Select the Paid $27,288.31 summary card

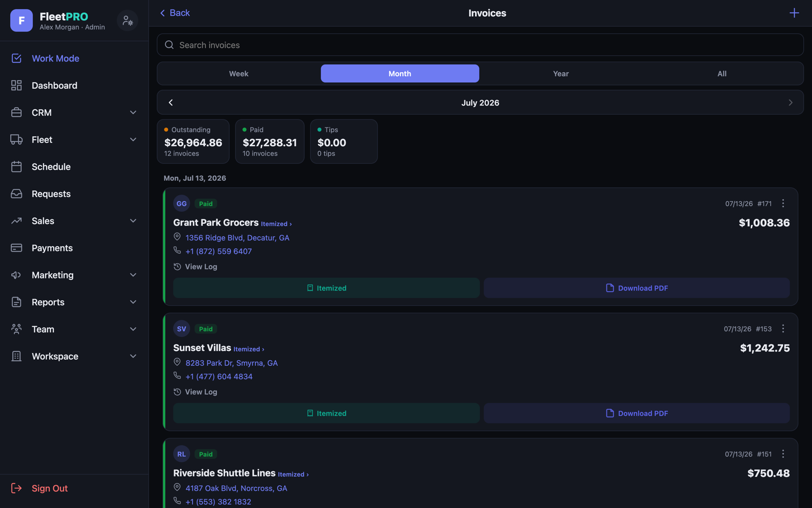tap(269, 141)
